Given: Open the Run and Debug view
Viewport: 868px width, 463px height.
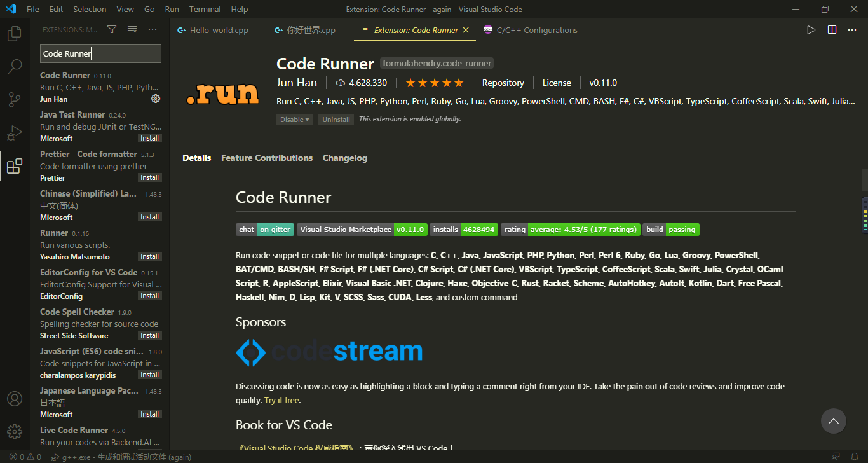Looking at the screenshot, I should click(15, 133).
